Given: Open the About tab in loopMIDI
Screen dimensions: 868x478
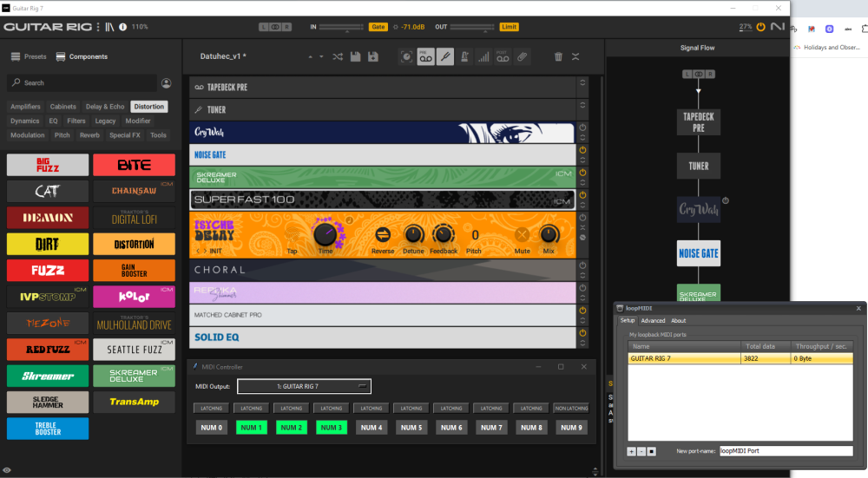Looking at the screenshot, I should (x=678, y=321).
